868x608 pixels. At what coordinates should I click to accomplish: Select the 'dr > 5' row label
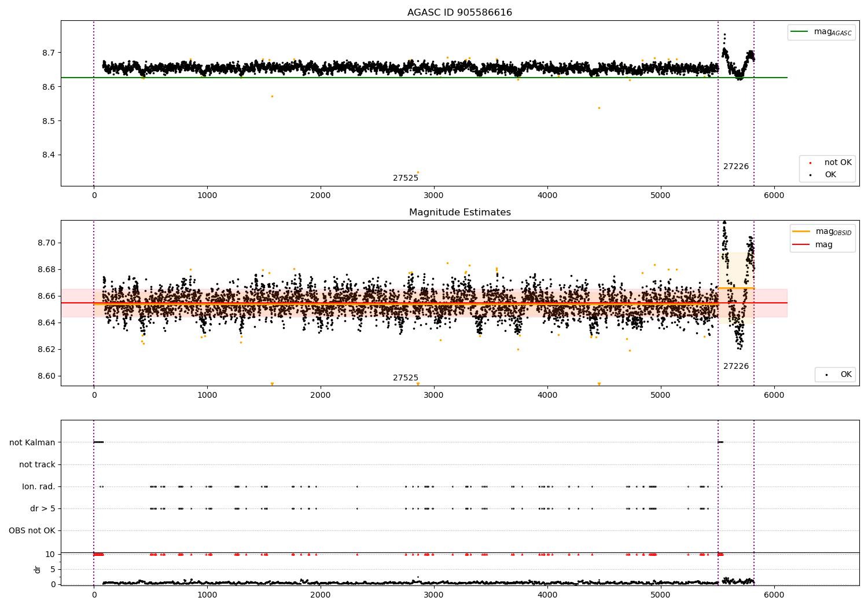(43, 508)
